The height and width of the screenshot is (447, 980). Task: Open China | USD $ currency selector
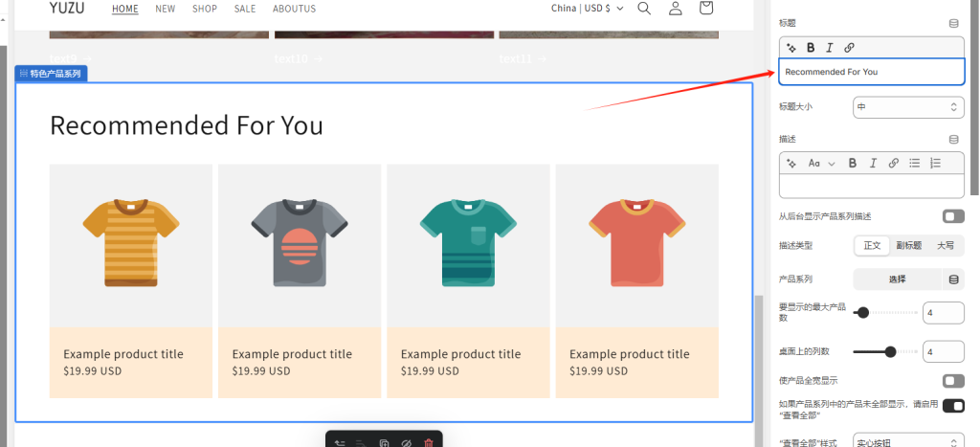[587, 9]
